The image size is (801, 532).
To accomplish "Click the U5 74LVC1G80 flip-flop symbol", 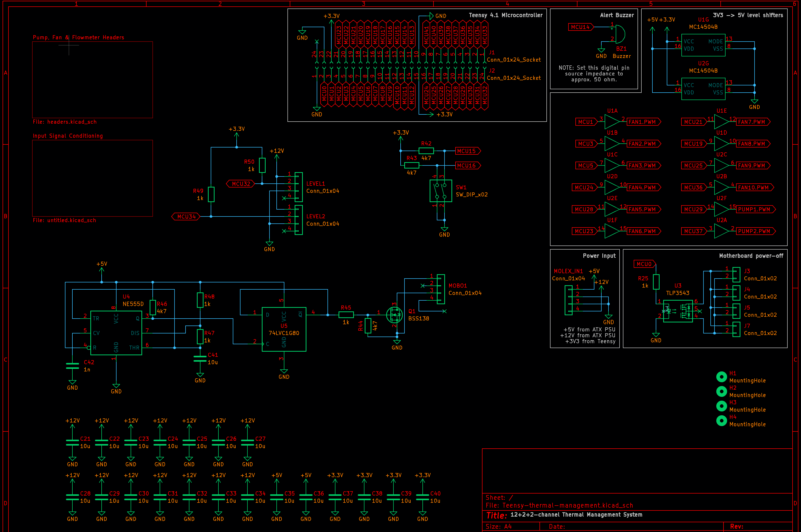I will (284, 329).
